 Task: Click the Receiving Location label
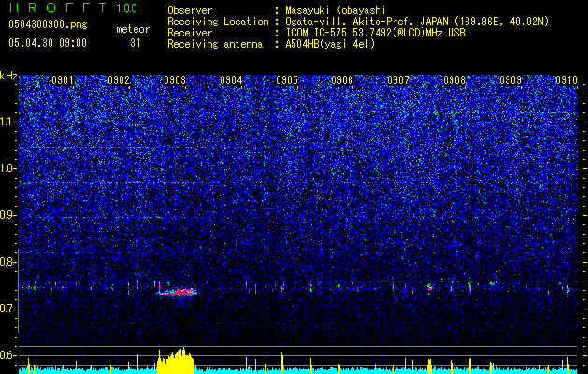(x=218, y=22)
